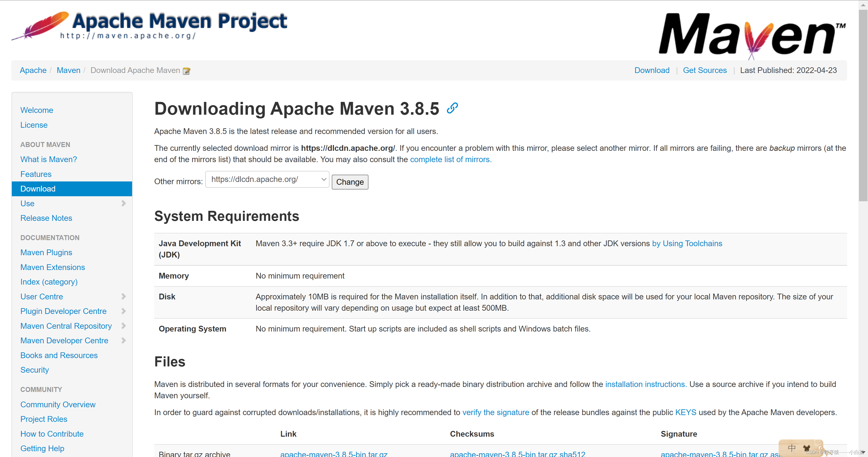868x457 pixels.
Task: Open apache-maven-3.8.5-bin.tar.gz.sha512 checksum
Action: [x=518, y=454]
